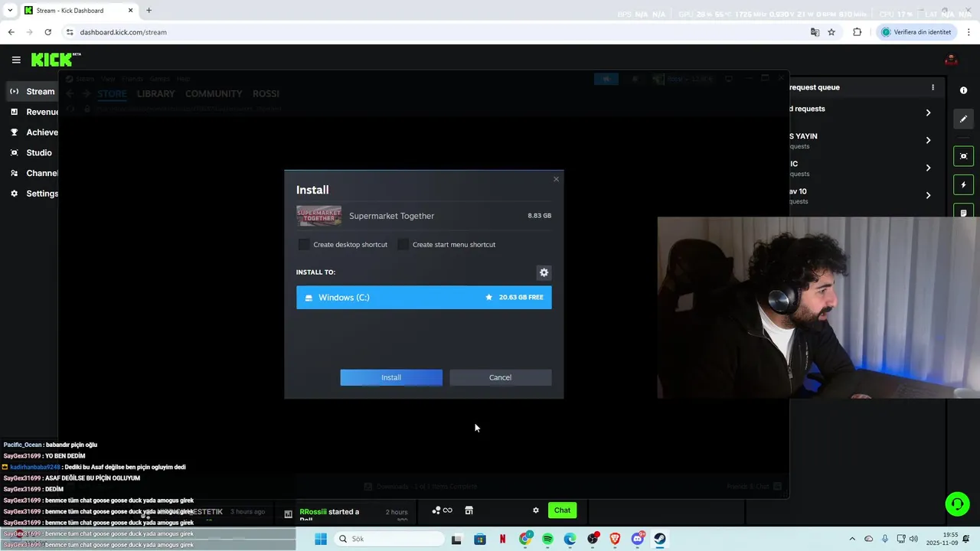980x551 pixels.
Task: Open Spotify from the taskbar
Action: tap(547, 539)
